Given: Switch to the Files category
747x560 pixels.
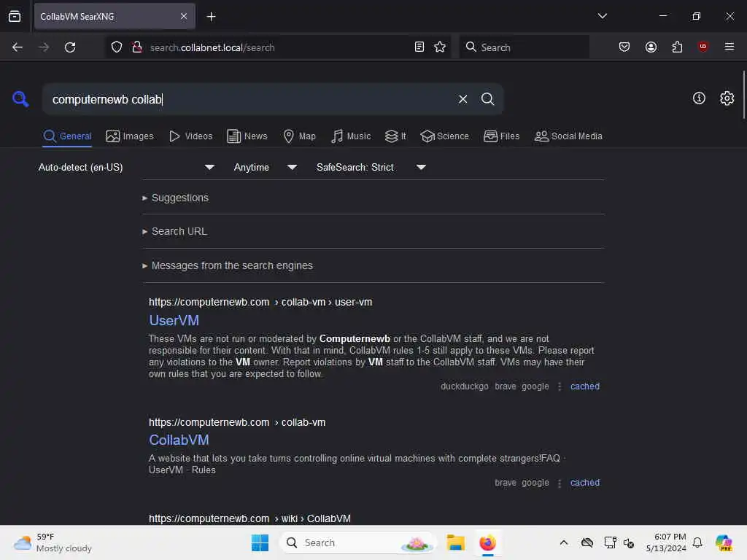Looking at the screenshot, I should [x=501, y=136].
